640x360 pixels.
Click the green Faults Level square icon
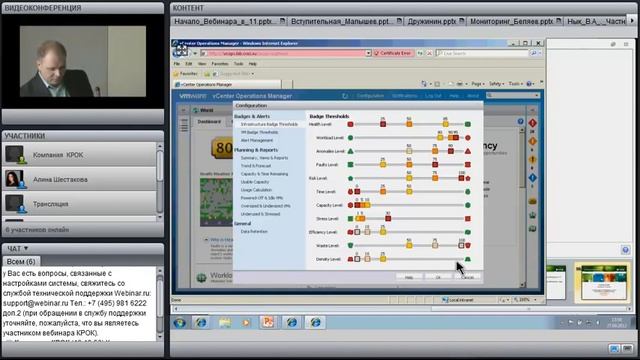(x=350, y=164)
